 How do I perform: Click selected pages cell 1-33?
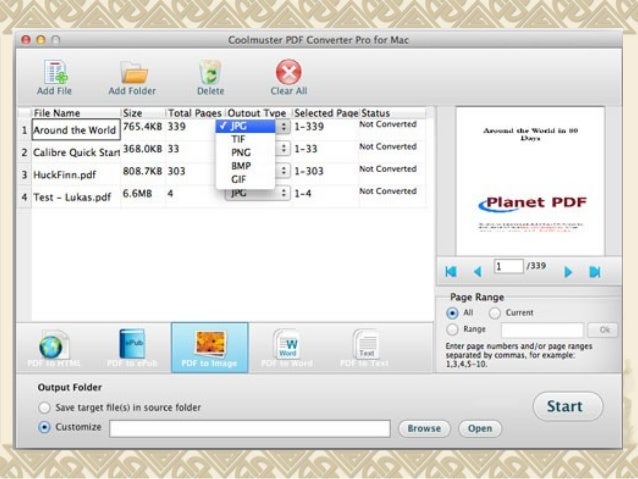(x=306, y=149)
